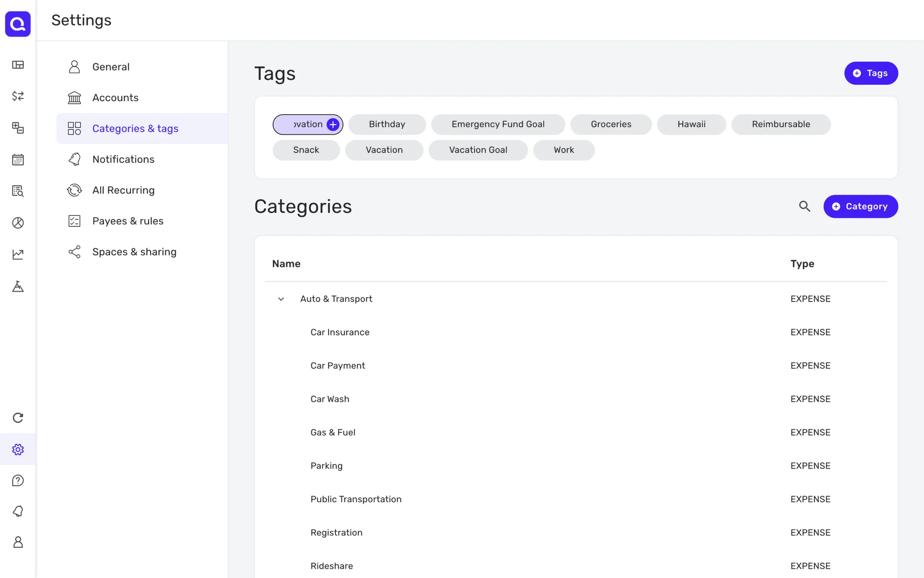Click the refresh sync icon
Image resolution: width=924 pixels, height=578 pixels.
click(18, 418)
